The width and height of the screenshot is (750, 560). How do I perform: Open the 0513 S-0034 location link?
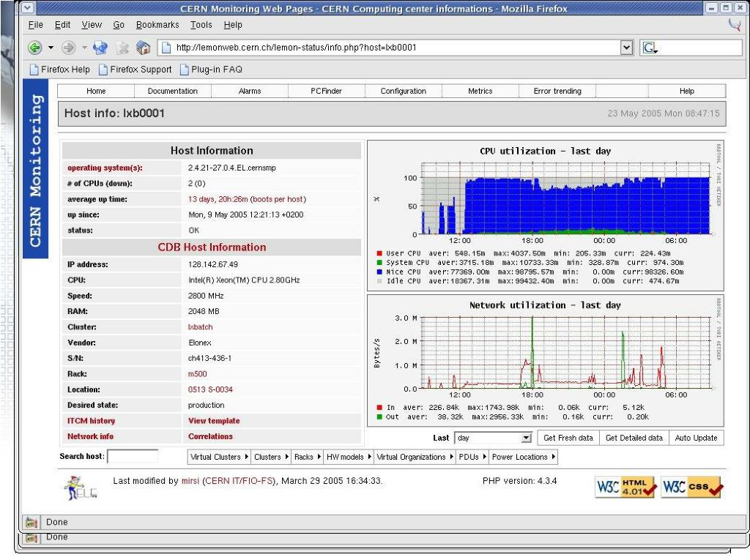tap(210, 389)
